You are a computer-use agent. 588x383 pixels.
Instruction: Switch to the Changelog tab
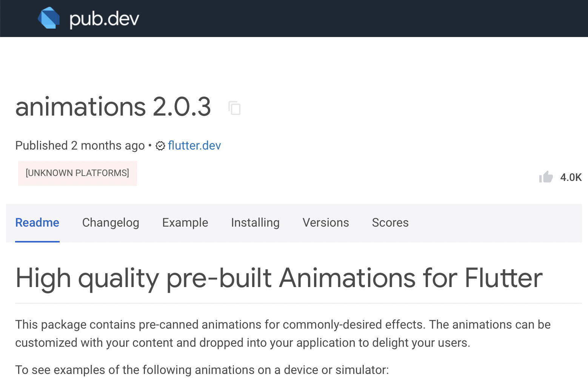coord(111,223)
